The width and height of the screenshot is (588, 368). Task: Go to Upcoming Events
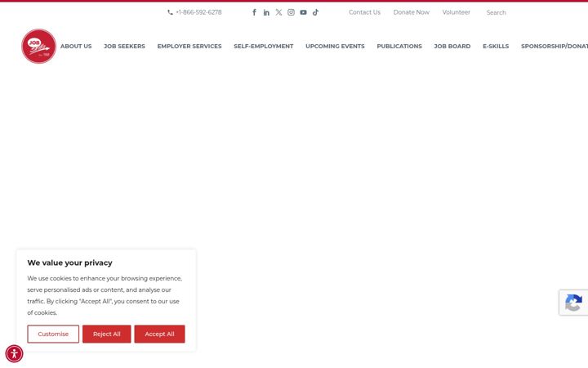(335, 46)
